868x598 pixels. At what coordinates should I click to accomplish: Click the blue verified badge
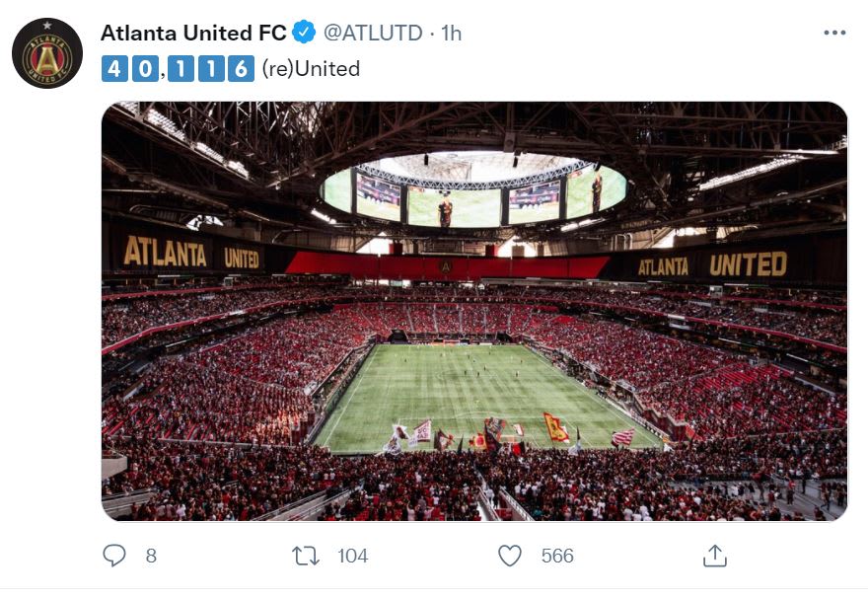[304, 33]
